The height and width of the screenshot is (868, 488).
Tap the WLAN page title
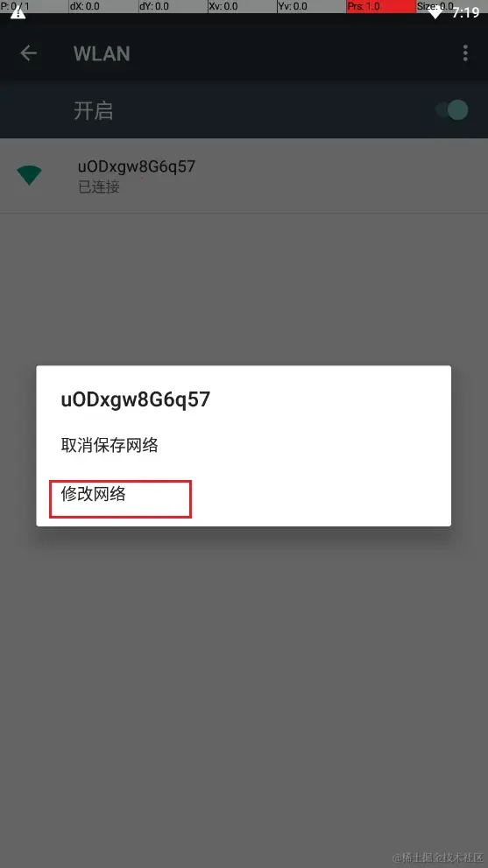(x=102, y=53)
